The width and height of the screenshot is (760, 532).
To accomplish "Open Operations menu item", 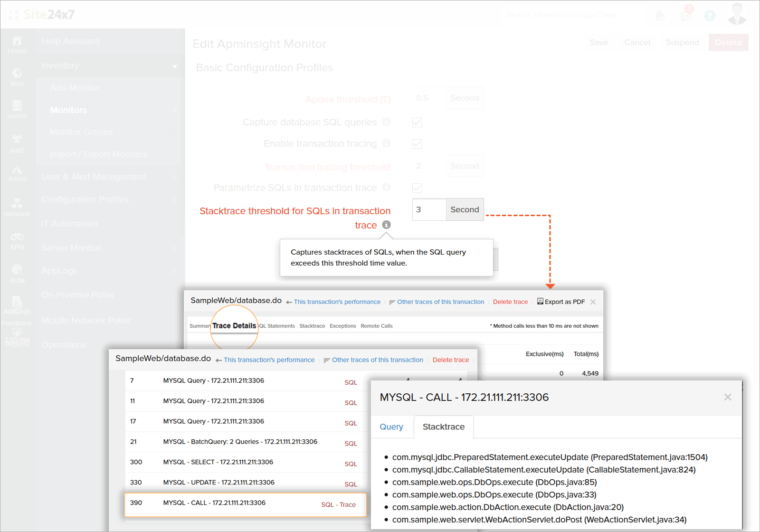I will tap(64, 345).
